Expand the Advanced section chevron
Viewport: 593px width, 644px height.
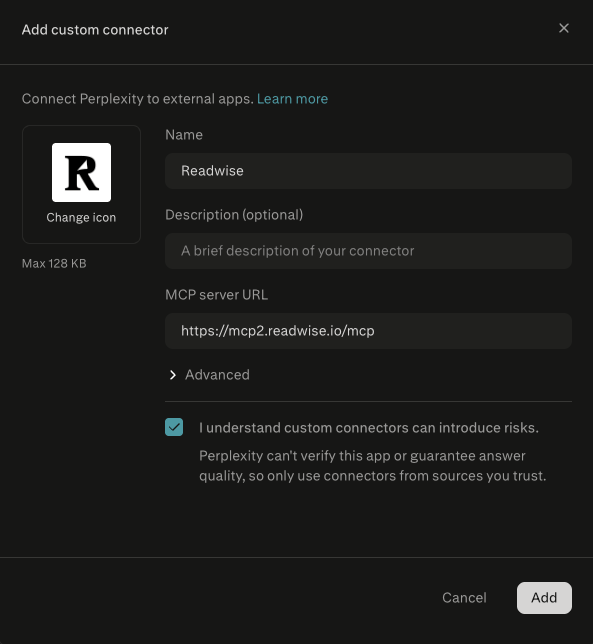point(173,375)
